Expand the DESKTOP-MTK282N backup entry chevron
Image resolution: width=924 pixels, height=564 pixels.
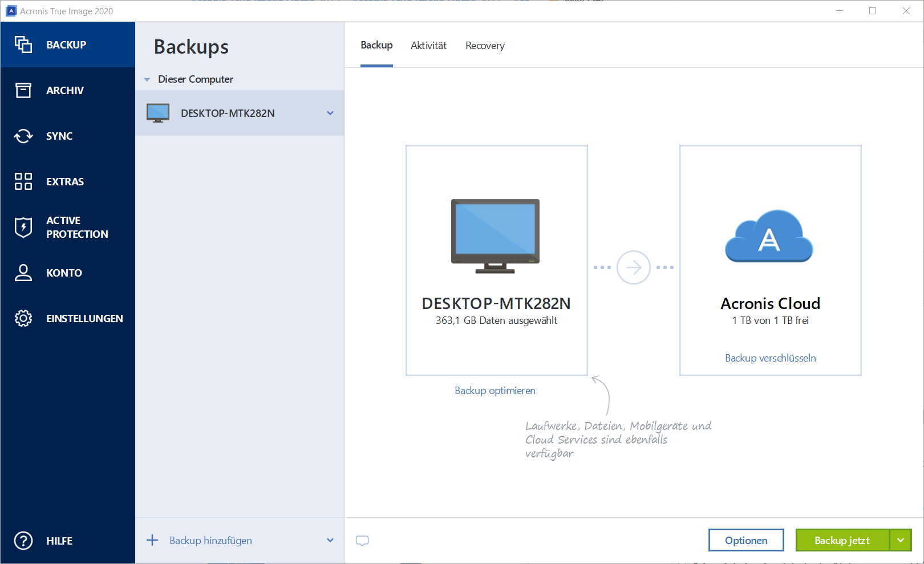[x=330, y=113]
